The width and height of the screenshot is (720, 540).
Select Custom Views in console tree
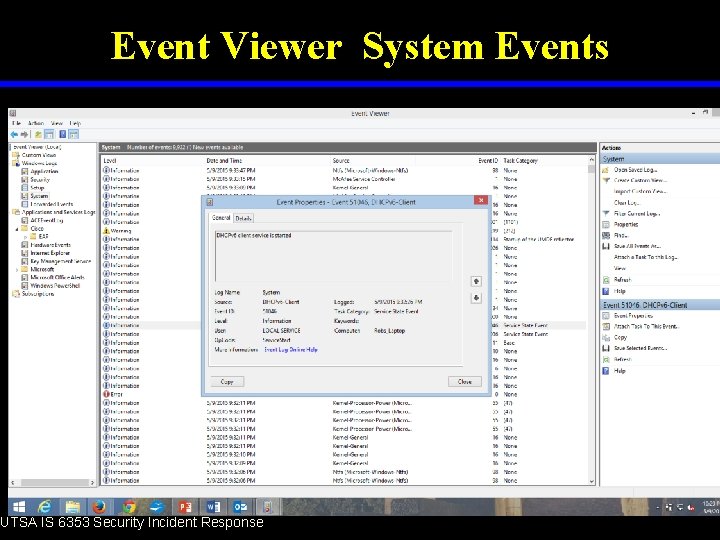[x=39, y=155]
